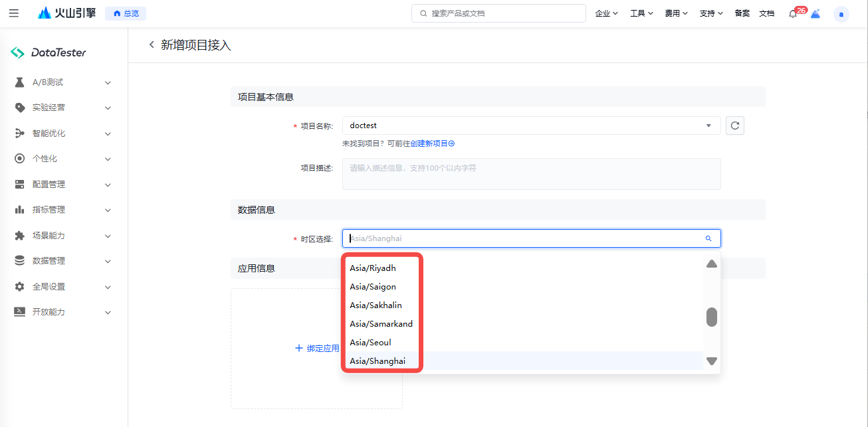The height and width of the screenshot is (427, 868).
Task: Click the dropdown list scrollbar thumb
Action: tap(711, 317)
